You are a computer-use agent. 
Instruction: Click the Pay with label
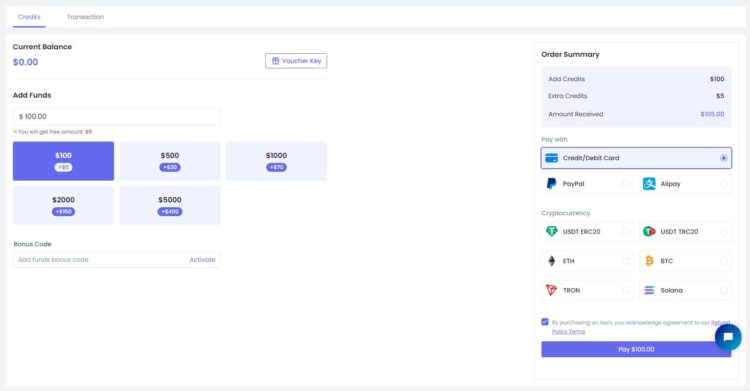coord(554,139)
